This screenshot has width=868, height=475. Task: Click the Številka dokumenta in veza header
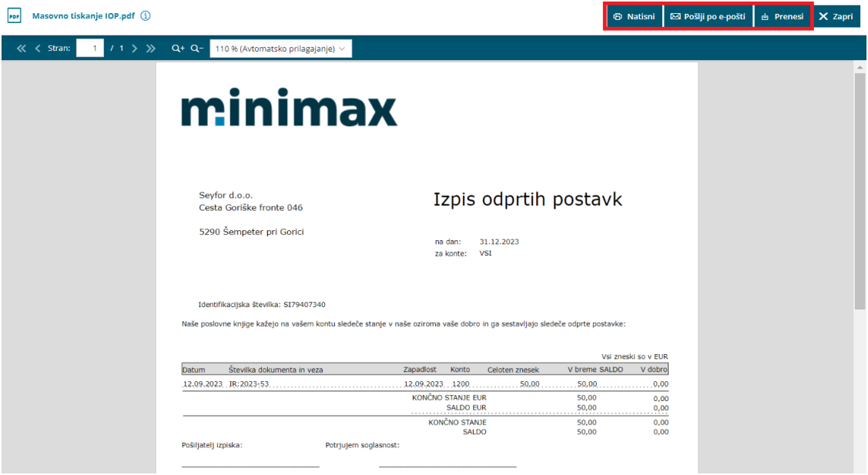(276, 370)
